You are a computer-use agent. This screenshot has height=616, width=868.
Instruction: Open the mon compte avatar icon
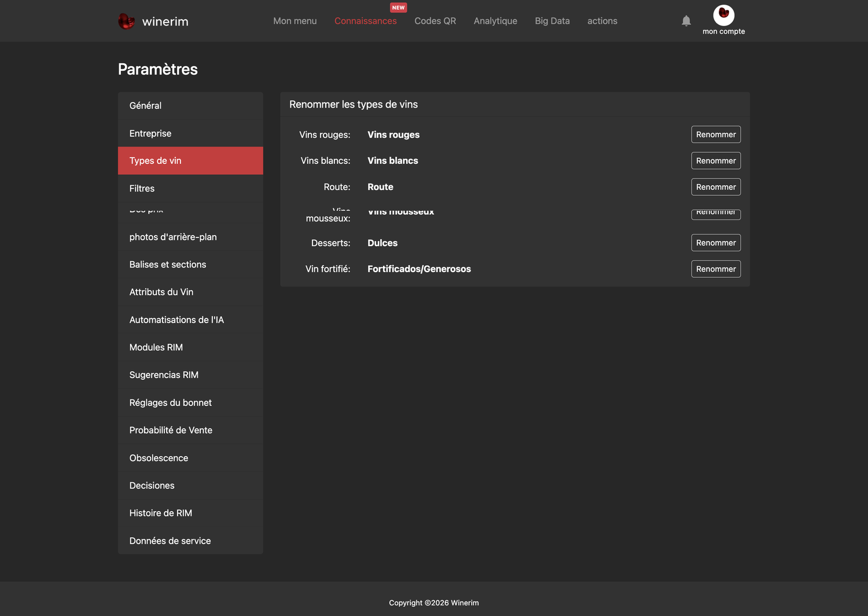[x=723, y=15]
